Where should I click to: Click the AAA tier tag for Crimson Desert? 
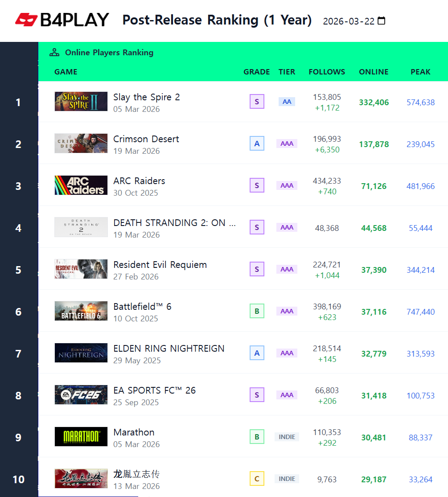[287, 143]
